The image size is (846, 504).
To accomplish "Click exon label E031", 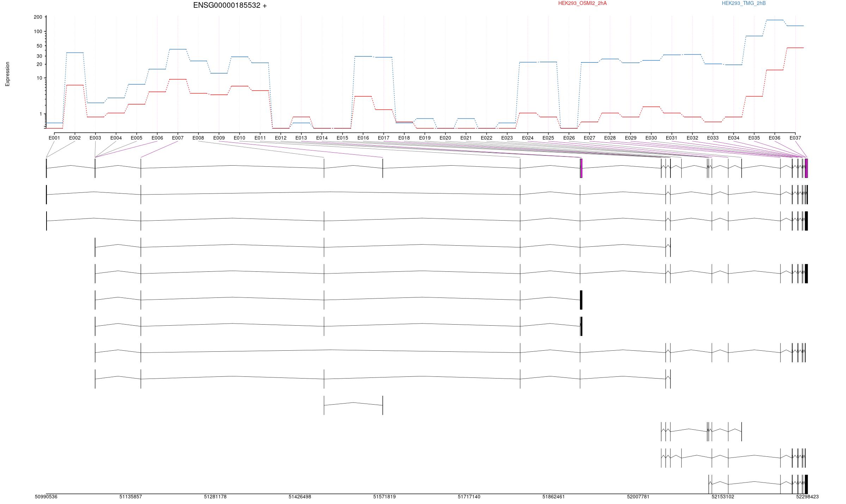I will click(x=672, y=138).
